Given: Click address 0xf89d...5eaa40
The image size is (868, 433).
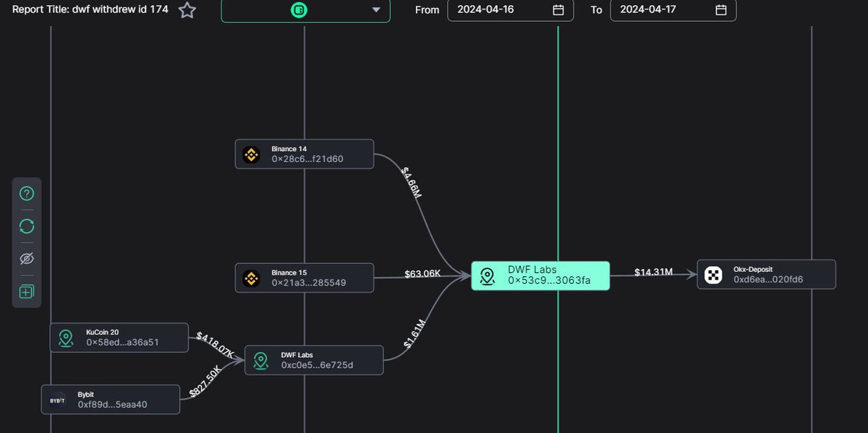Looking at the screenshot, I should tap(113, 404).
